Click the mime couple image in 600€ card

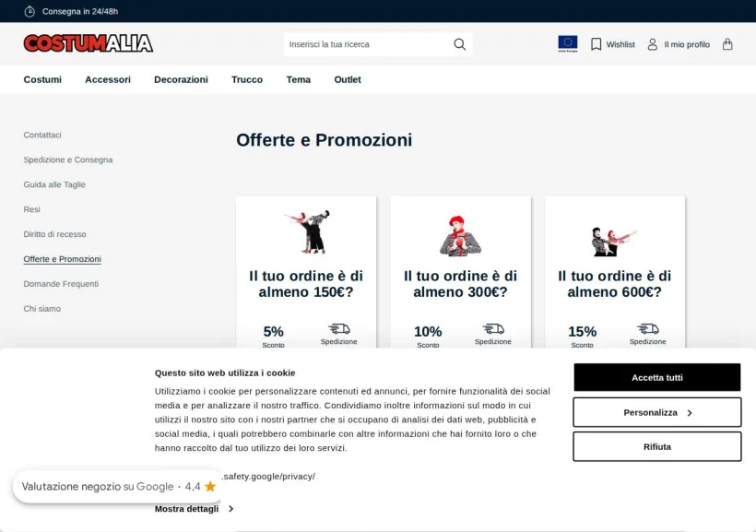click(614, 242)
